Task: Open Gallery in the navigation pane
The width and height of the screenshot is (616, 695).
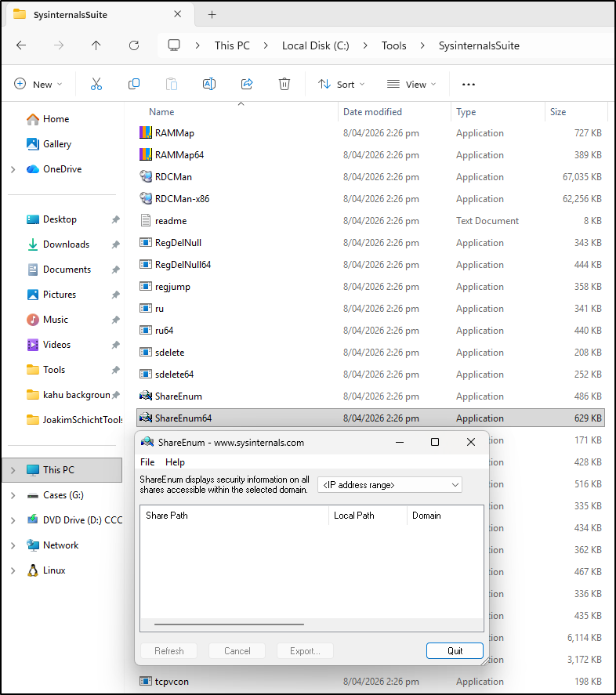Action: click(x=56, y=143)
